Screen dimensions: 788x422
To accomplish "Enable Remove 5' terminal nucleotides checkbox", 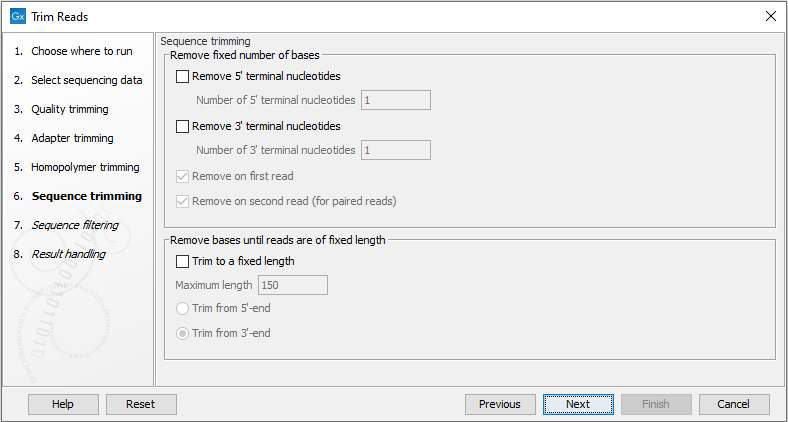I will 182,76.
